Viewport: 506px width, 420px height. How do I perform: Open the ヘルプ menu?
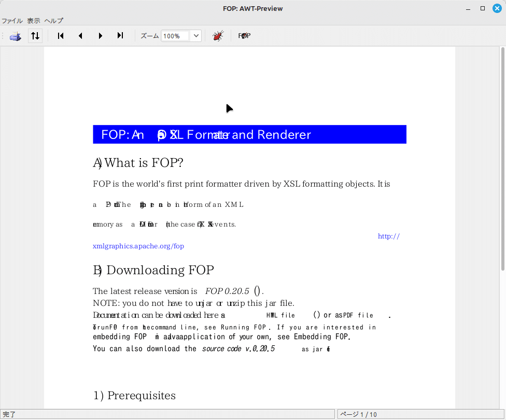pos(53,21)
